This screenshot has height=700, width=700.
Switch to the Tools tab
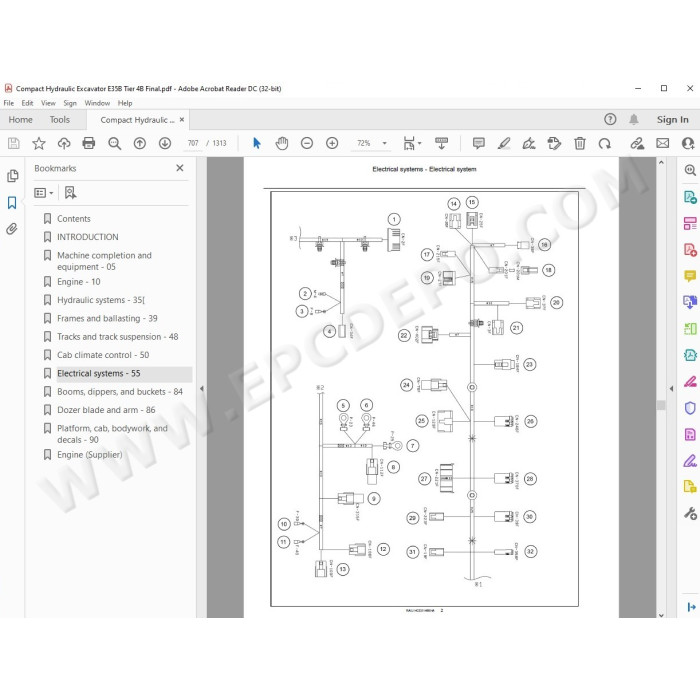[x=60, y=120]
